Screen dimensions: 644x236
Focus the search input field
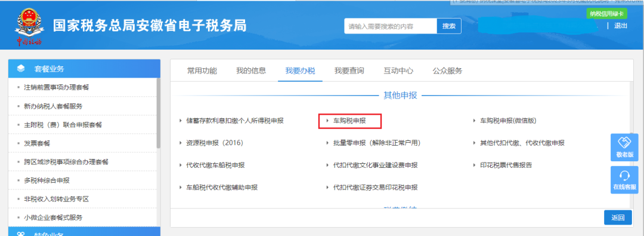pyautogui.click(x=391, y=26)
